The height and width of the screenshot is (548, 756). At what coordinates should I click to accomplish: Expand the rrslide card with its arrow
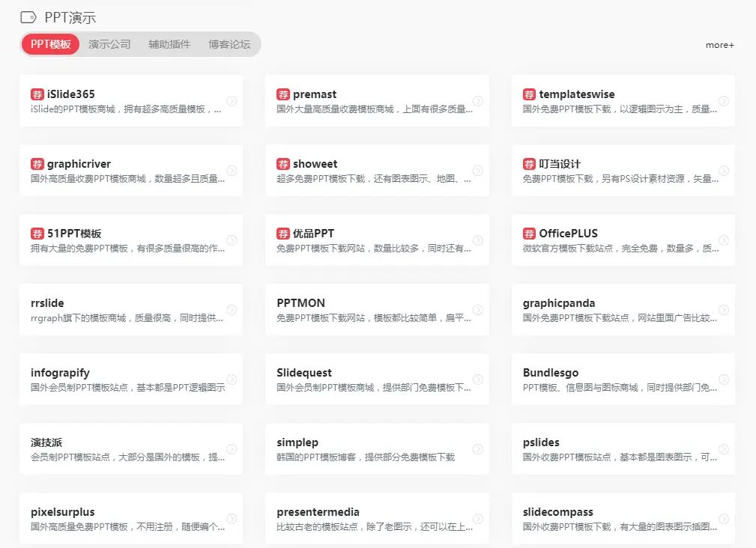point(232,309)
